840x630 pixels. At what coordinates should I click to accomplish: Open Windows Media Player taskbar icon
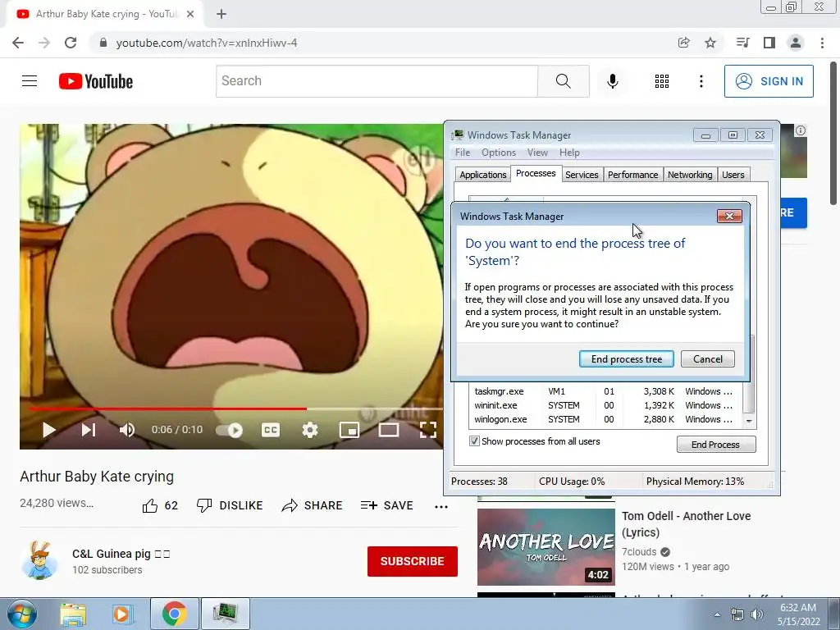coord(123,614)
